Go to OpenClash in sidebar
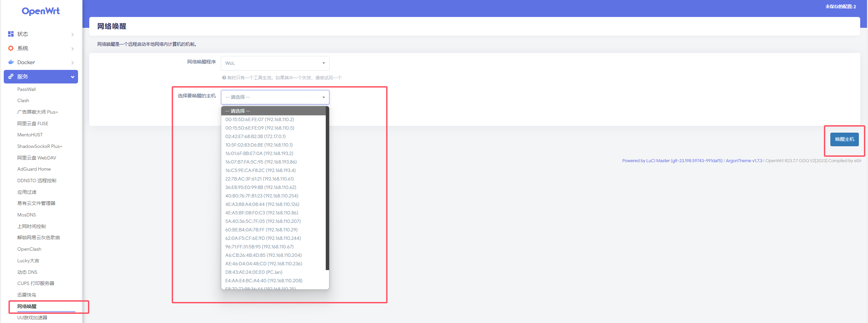The width and height of the screenshot is (868, 323). point(29,249)
